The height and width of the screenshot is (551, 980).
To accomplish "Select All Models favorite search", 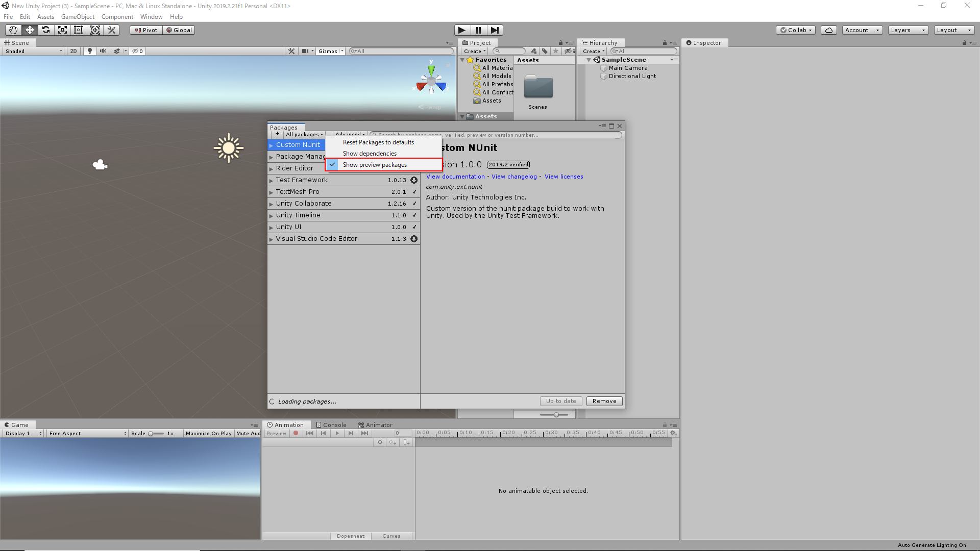I will 497,76.
